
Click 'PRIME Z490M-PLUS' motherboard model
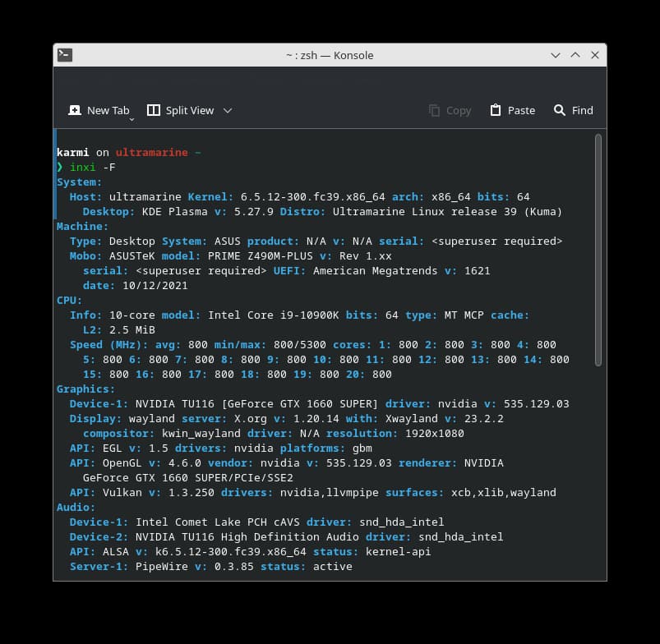click(260, 256)
